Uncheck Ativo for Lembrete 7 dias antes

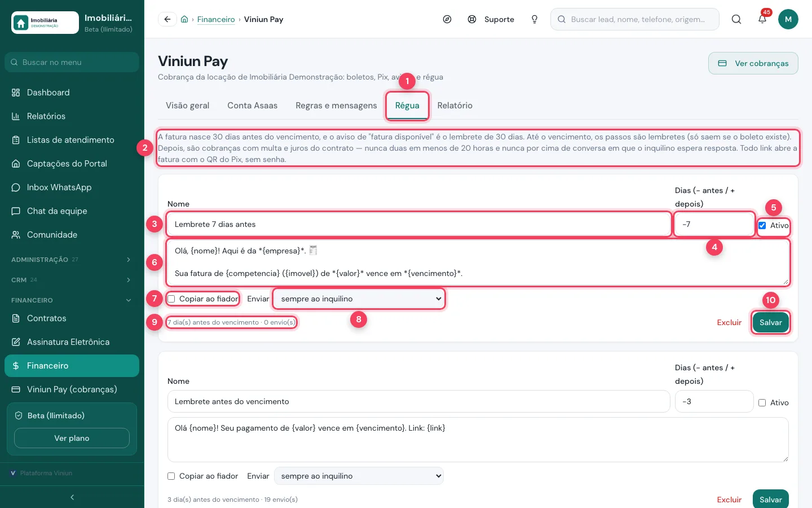762,225
